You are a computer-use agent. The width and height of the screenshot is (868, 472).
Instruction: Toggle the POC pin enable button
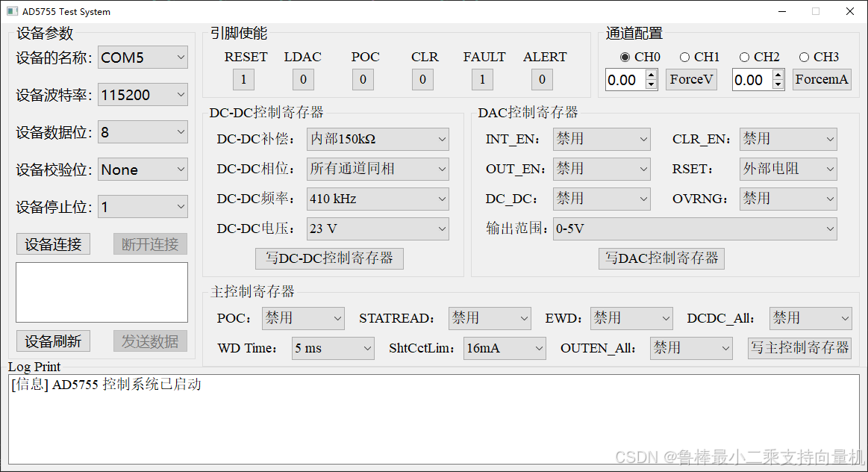(x=363, y=80)
